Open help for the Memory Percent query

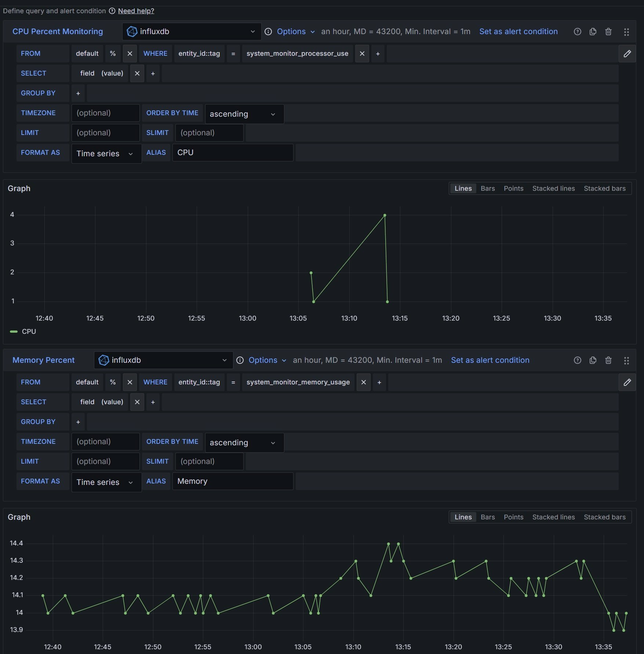click(x=577, y=360)
